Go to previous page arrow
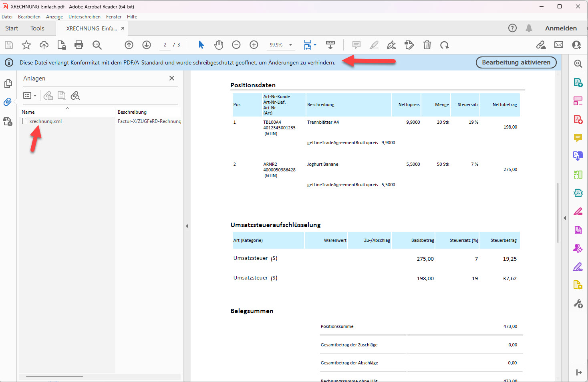588x382 pixels. [129, 45]
